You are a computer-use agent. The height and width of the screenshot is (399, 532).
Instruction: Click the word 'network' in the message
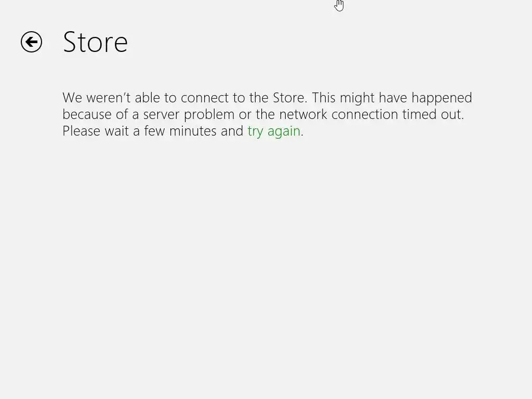[x=303, y=114]
